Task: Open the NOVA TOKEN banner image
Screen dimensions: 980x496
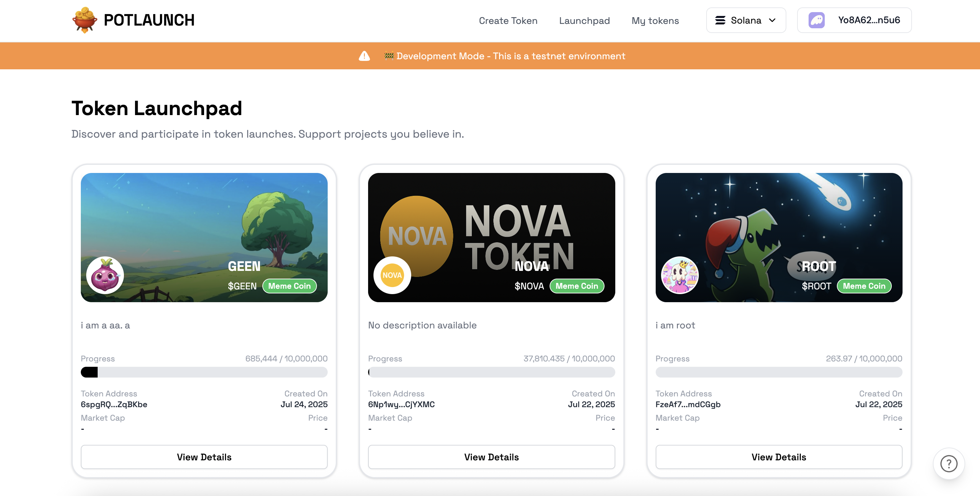Action: tap(491, 237)
